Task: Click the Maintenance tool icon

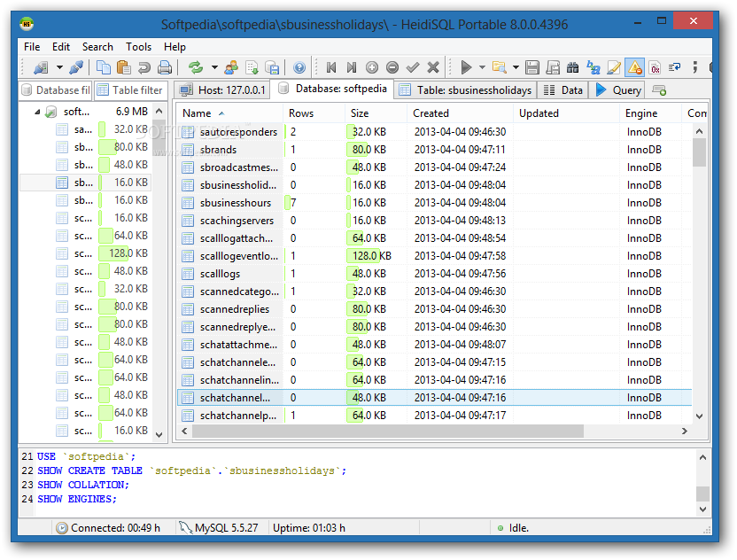Action: point(272,67)
